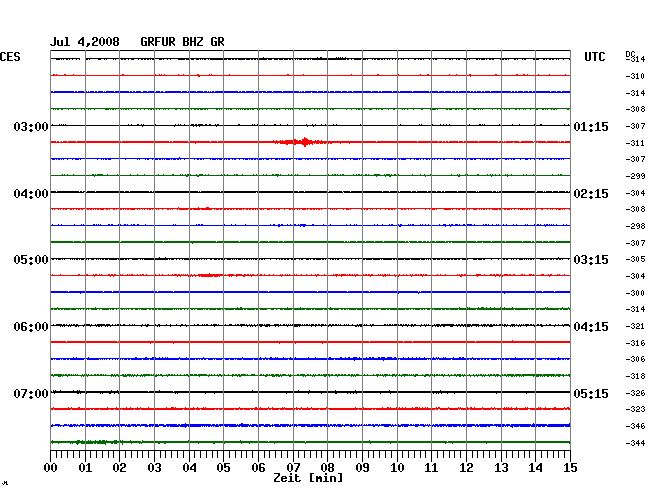Screen dimensions: 650x494
Task: Click the DC offset value "-323"
Action: (x=635, y=409)
